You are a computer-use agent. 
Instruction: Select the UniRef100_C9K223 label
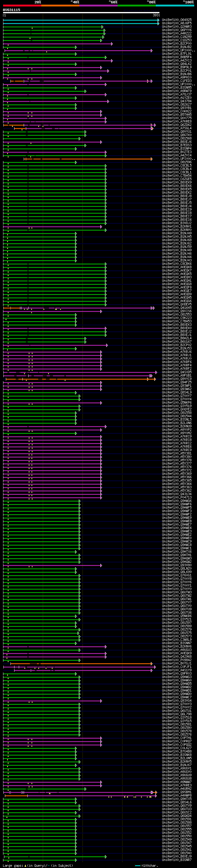pos(177,318)
